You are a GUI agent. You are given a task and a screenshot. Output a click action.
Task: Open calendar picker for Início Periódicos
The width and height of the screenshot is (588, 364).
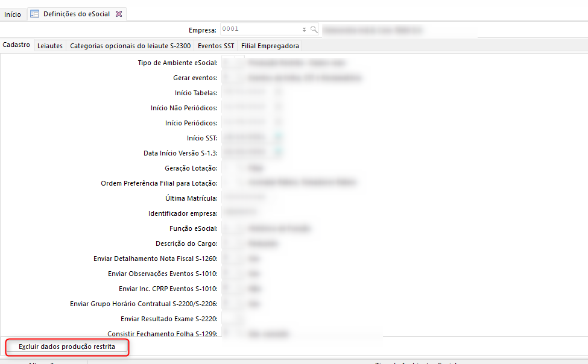coord(278,123)
